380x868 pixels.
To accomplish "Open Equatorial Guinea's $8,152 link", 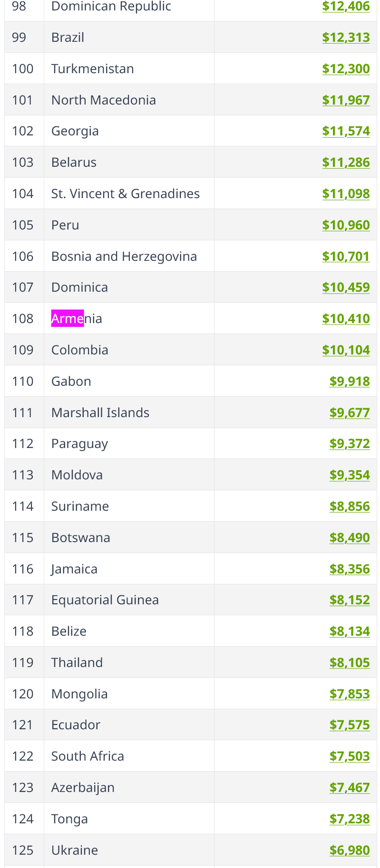I will click(350, 600).
